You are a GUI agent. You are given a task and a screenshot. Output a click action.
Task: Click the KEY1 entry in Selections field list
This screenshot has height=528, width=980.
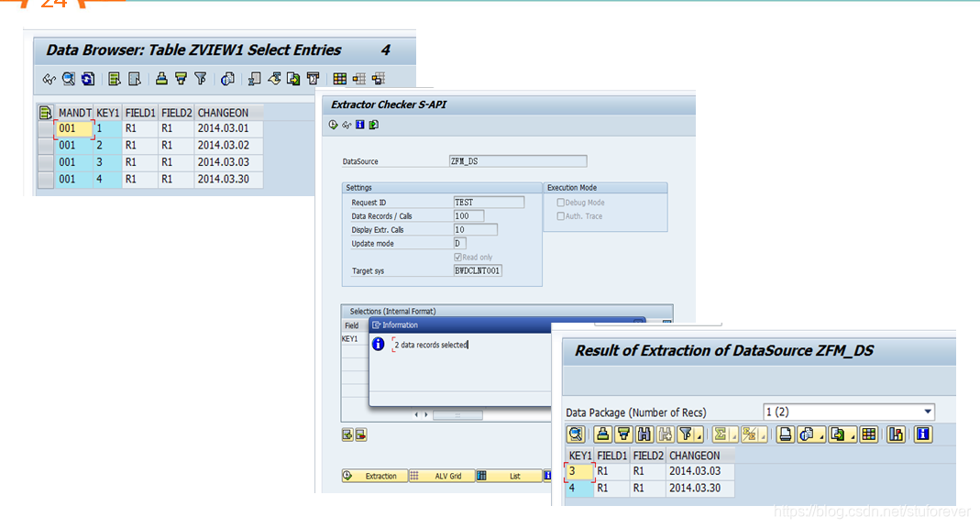coord(350,338)
